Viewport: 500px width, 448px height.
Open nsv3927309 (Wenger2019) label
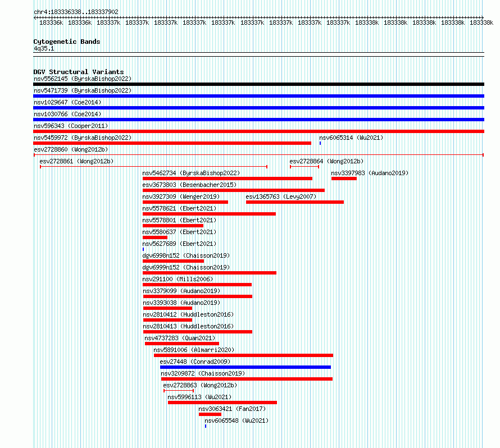[181, 196]
